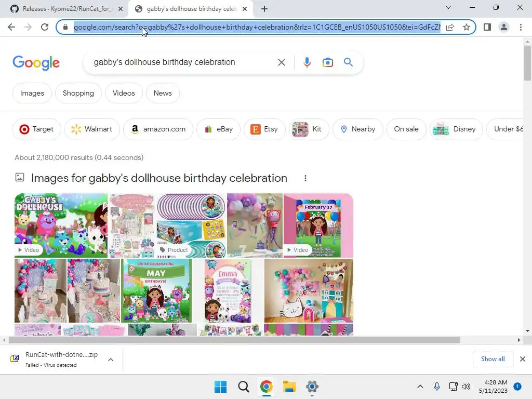532x399 pixels.
Task: Filter results by Shopping
Action: tap(78, 93)
